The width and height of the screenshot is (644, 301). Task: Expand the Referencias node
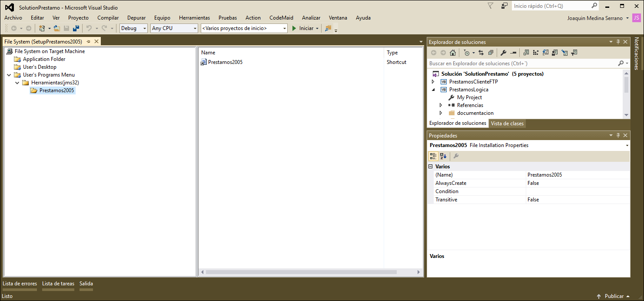pyautogui.click(x=441, y=105)
